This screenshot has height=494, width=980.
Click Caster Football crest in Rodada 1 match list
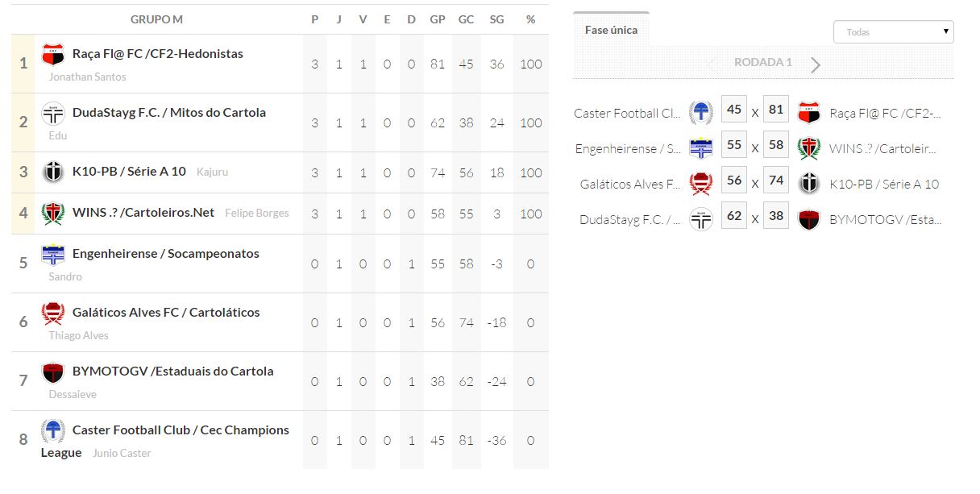pyautogui.click(x=701, y=113)
